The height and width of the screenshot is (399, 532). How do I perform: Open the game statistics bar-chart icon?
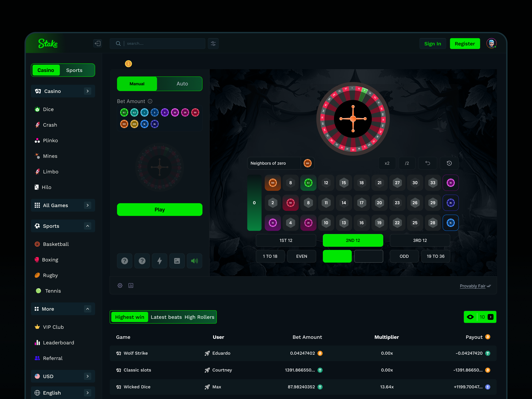click(131, 285)
